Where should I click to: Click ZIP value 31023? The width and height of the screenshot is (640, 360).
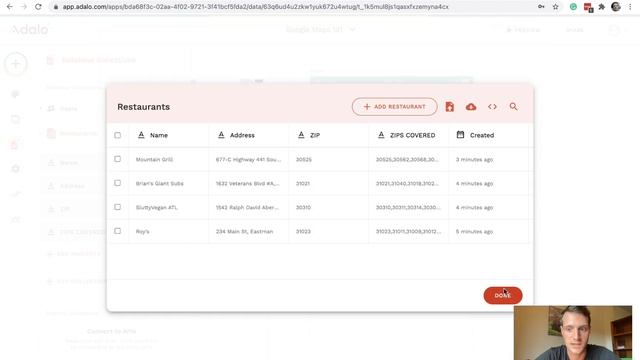(303, 231)
